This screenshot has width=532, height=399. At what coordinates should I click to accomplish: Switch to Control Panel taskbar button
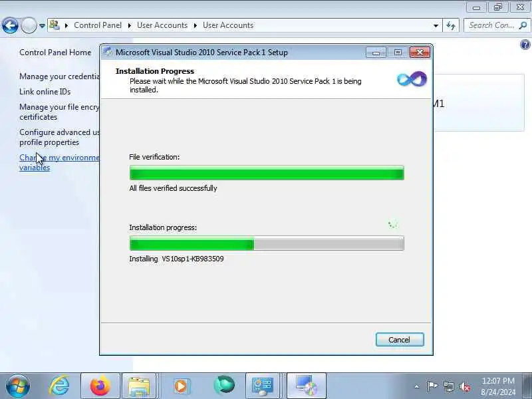click(262, 386)
